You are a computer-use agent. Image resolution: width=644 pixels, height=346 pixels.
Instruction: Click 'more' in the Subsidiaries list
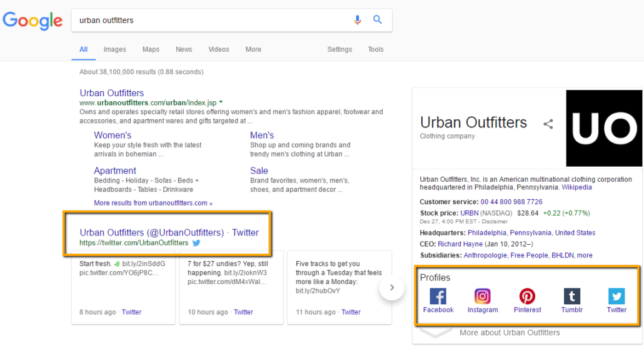(585, 255)
